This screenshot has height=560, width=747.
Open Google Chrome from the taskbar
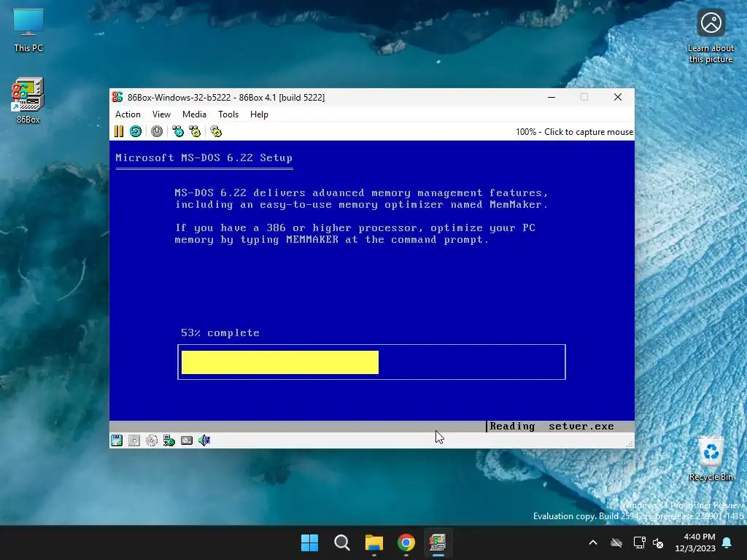point(406,542)
